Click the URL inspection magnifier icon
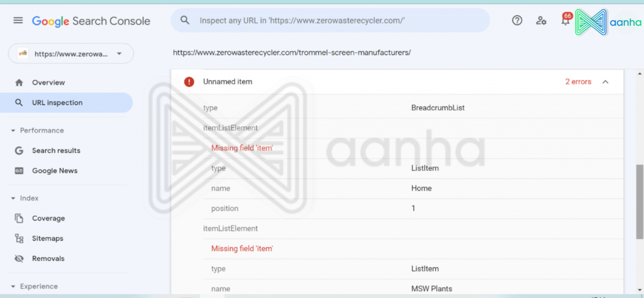Screen dimensions: 644x298 pos(19,102)
